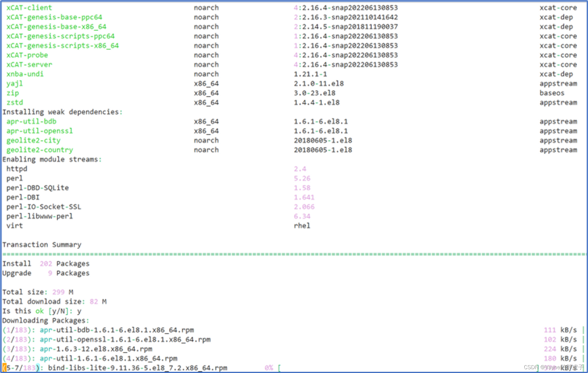Click the 0% download progress indicator
Image resolution: width=588 pixels, height=373 pixels.
269,368
